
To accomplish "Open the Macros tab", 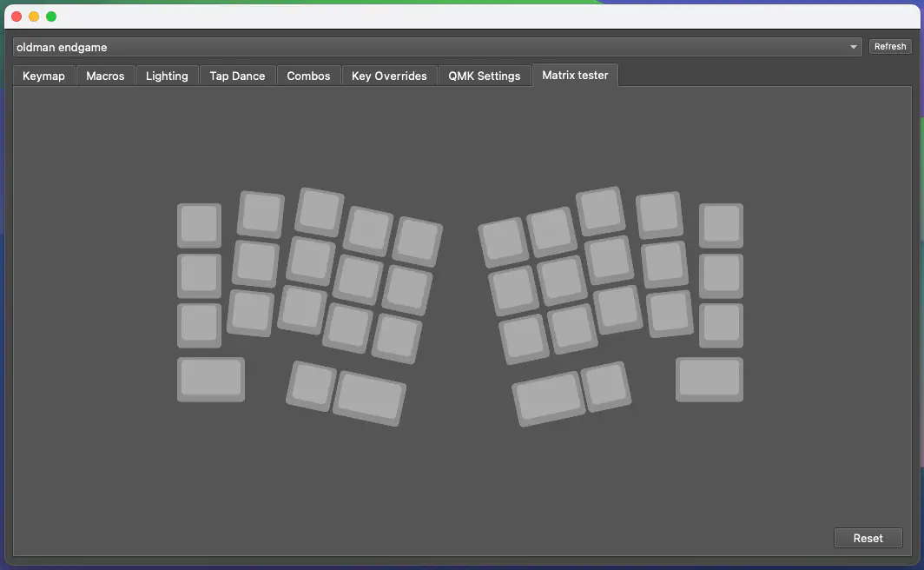I will tap(105, 76).
